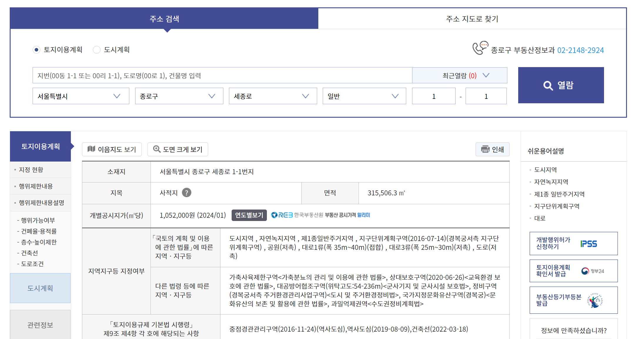Open the 서울특별시 city dropdown
This screenshot has height=339, width=644.
click(x=81, y=96)
